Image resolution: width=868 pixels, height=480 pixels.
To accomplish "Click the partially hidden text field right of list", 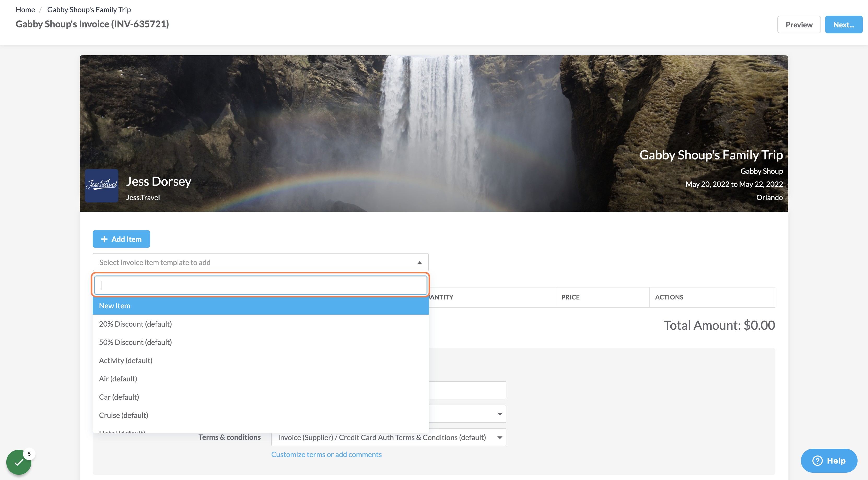I will (468, 390).
